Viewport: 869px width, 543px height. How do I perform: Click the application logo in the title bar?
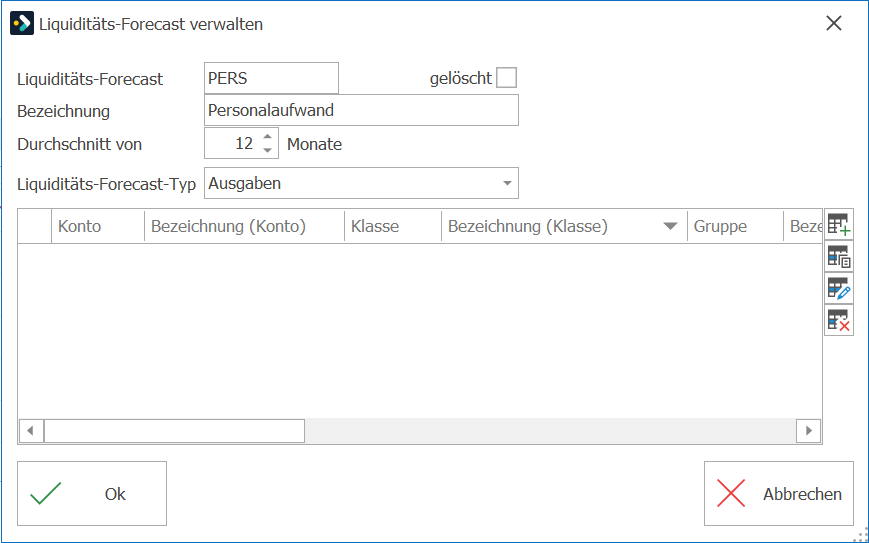point(22,23)
